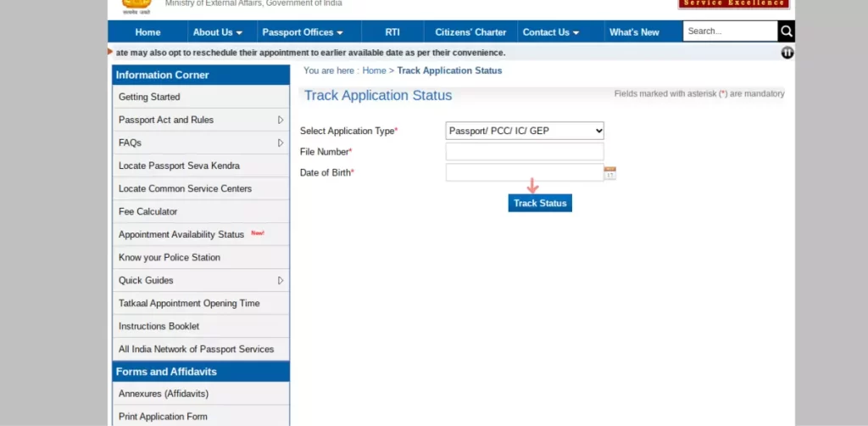
Task: Expand Passport Act and Rules submenu arrow
Action: coord(281,120)
